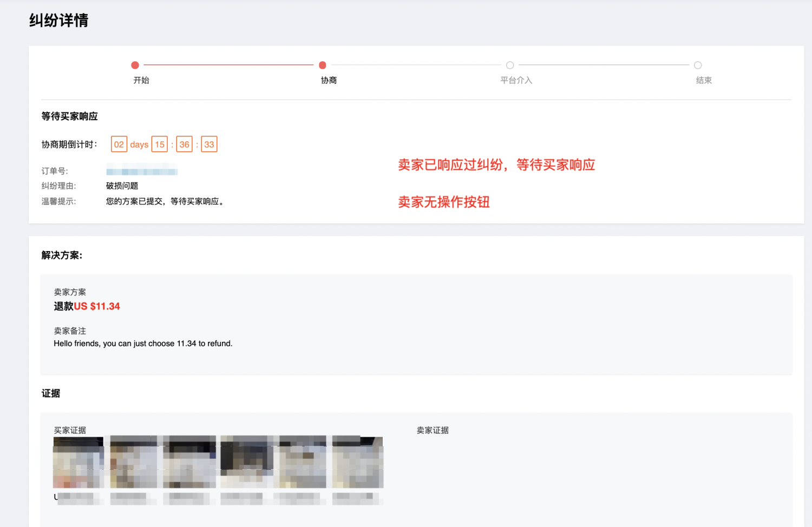Click the 协商 step red dot
812x527 pixels.
[x=323, y=65]
